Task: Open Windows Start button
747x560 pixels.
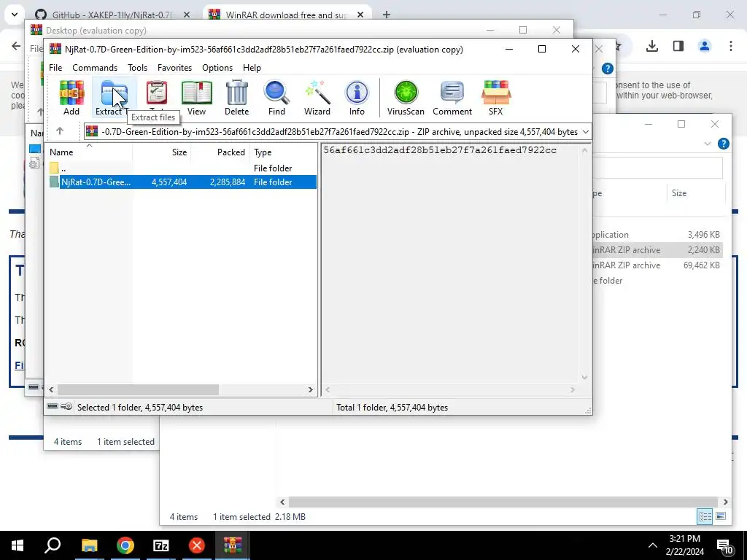Action: click(18, 545)
